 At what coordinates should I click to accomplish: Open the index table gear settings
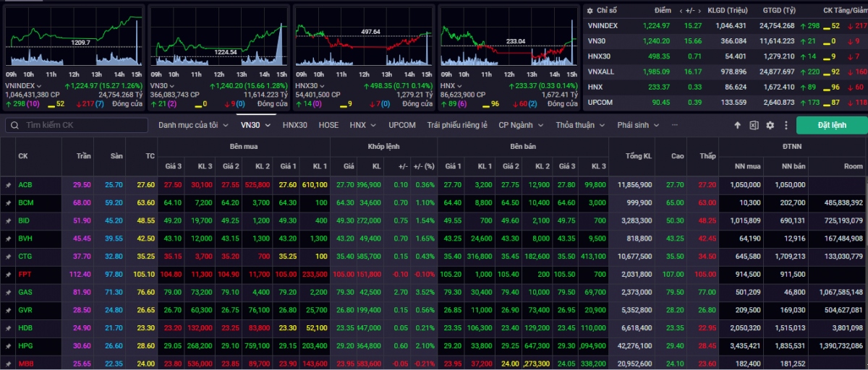pos(590,11)
